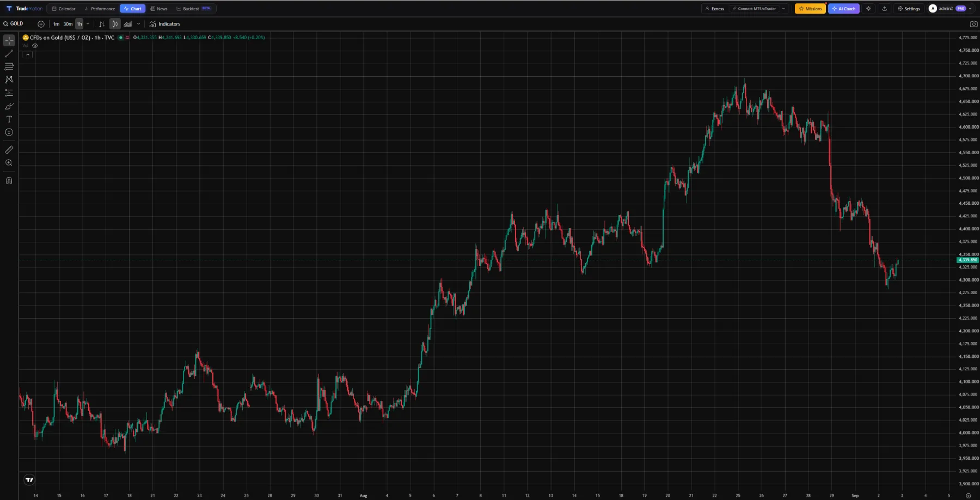The width and height of the screenshot is (980, 500).
Task: Click the share/export upload icon
Action: coord(884,9)
